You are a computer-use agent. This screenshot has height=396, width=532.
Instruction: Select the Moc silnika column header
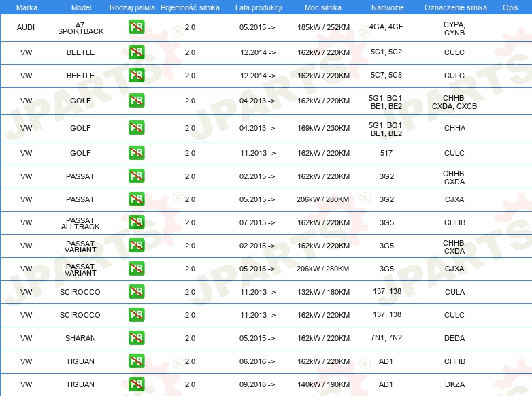tap(323, 7)
